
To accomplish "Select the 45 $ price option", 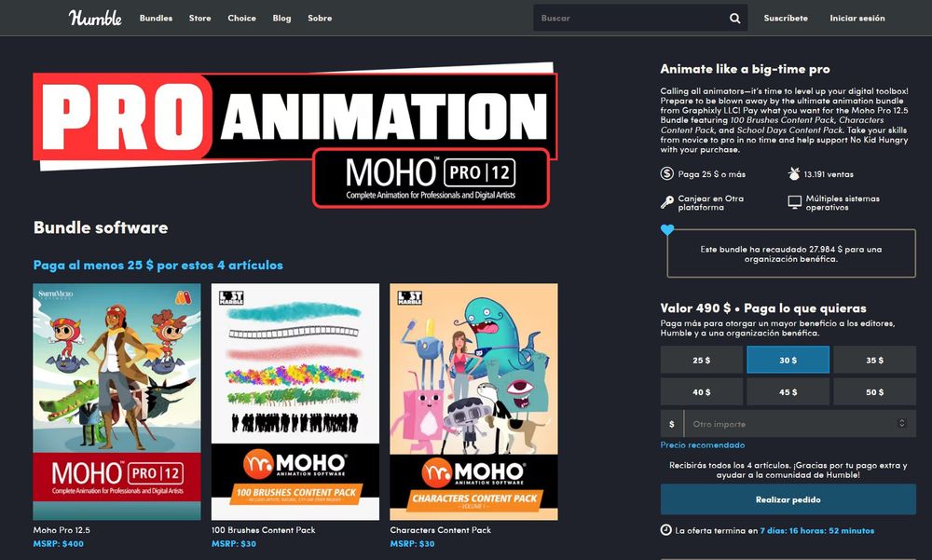I will click(788, 391).
